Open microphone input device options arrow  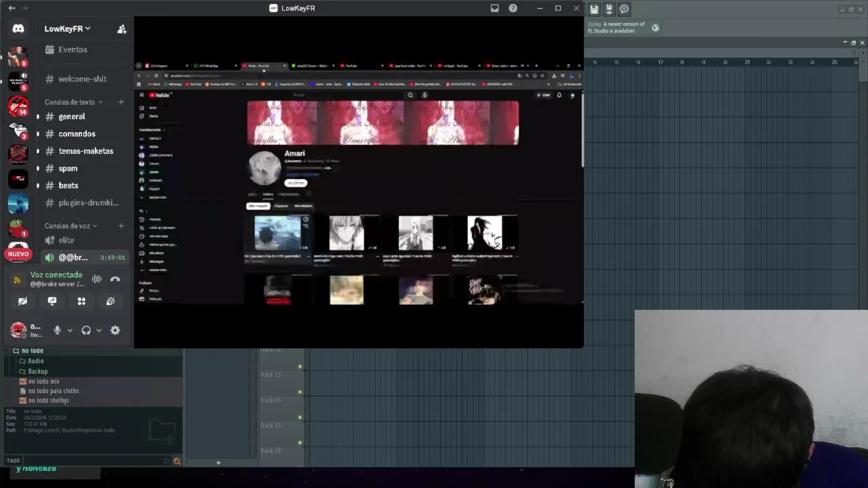[x=69, y=331]
